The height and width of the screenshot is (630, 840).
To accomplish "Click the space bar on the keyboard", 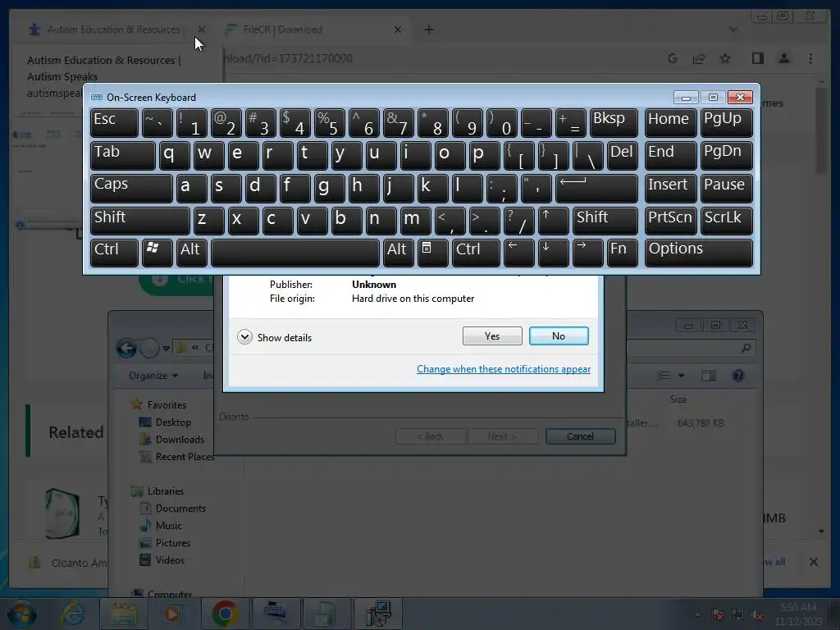I will click(295, 253).
